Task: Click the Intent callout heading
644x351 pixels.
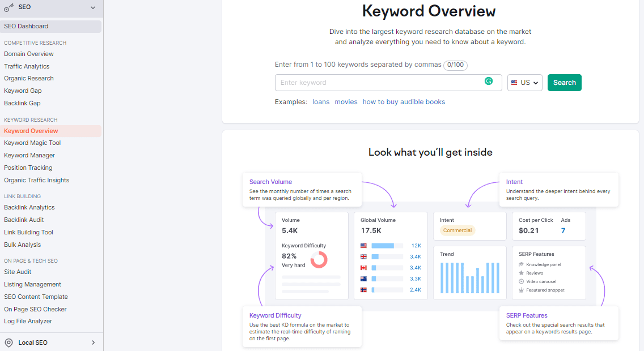Action: click(514, 182)
